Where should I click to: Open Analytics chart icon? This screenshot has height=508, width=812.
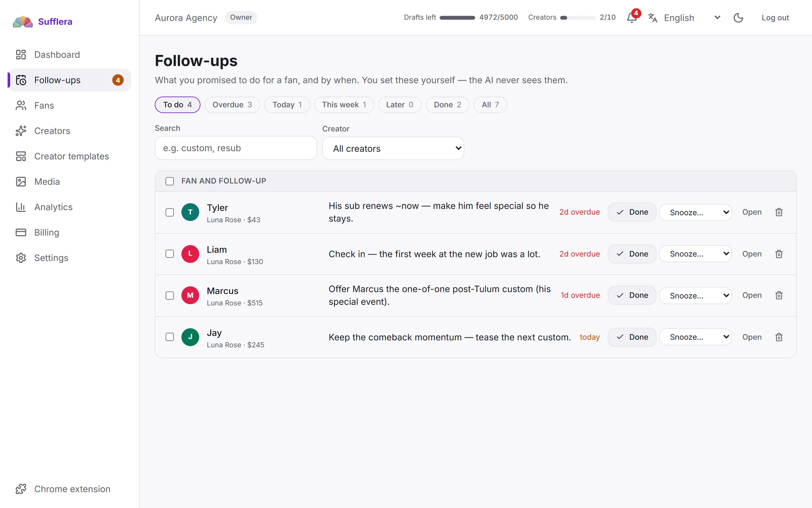(x=21, y=207)
